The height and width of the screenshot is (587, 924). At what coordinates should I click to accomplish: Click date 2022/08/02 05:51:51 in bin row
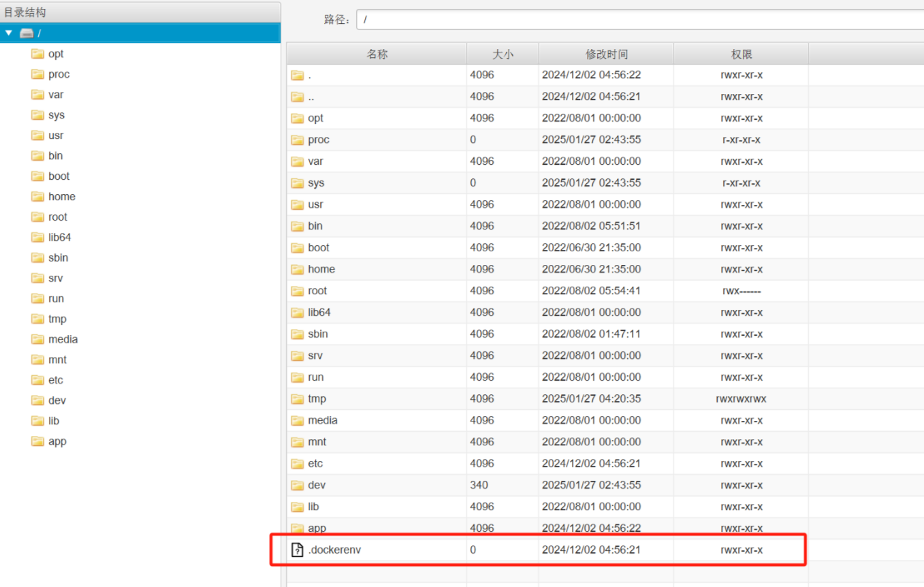(591, 226)
